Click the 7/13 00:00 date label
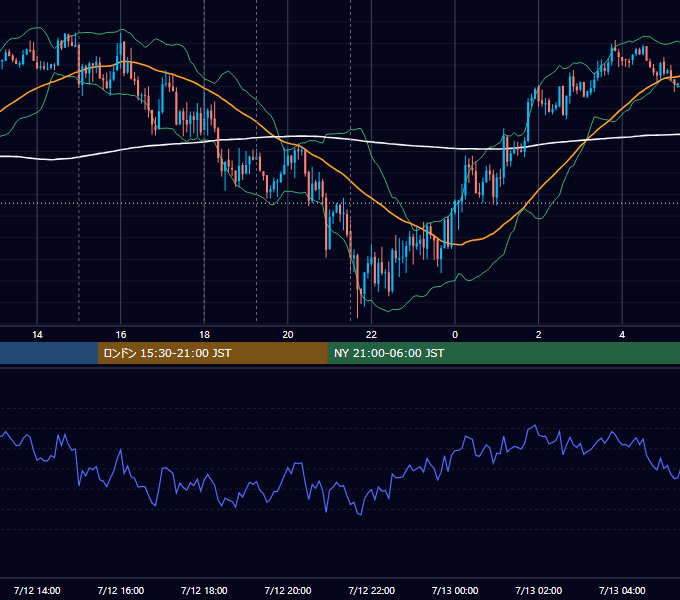The image size is (680, 600). (455, 590)
